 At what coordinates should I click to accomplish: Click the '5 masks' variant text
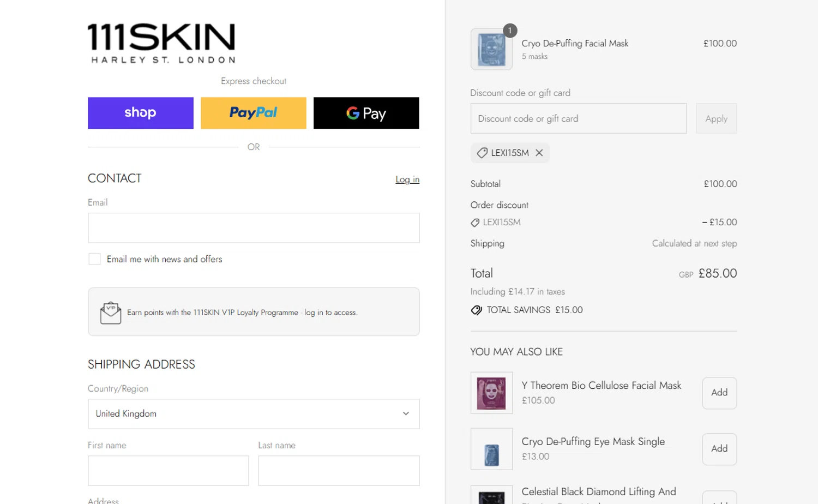534,57
